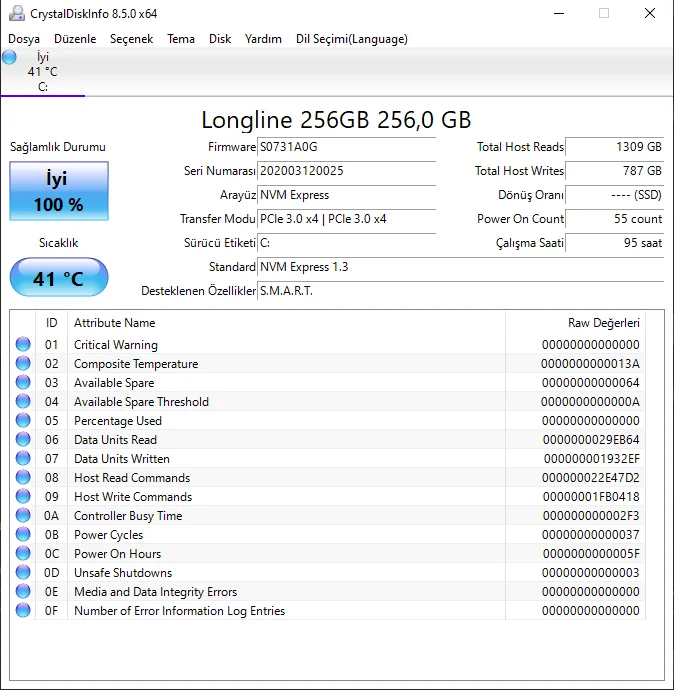This screenshot has width=674, height=690.
Task: Click the Firmware field S0731A0G
Action: (346, 147)
